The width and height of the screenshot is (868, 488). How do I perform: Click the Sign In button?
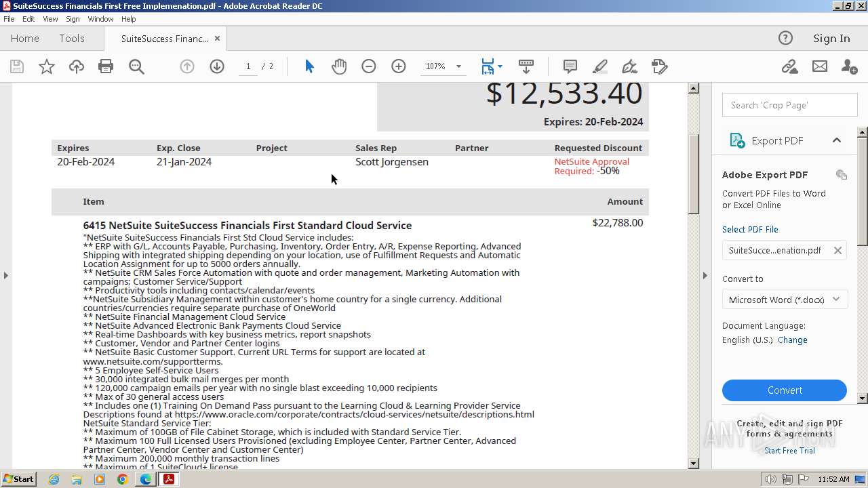pyautogui.click(x=831, y=39)
